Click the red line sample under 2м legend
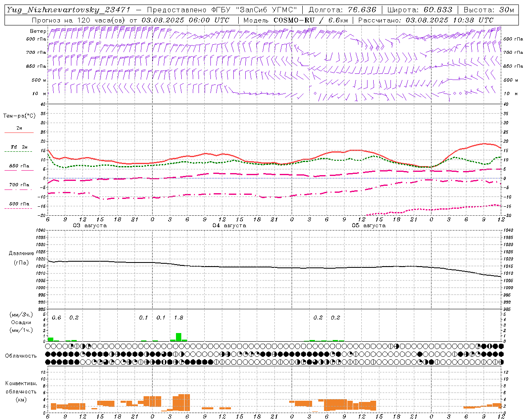Viewport: 525px width, 420px height. (19, 133)
